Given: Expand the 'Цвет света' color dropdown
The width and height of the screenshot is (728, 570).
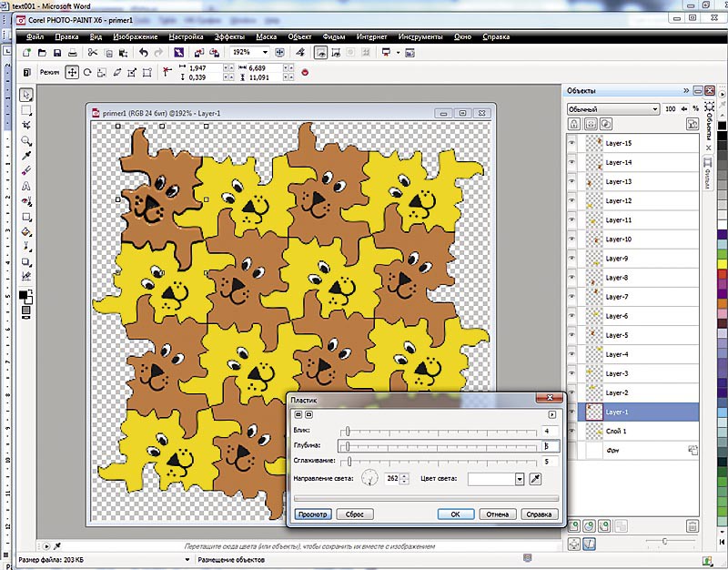Looking at the screenshot, I should (x=520, y=478).
